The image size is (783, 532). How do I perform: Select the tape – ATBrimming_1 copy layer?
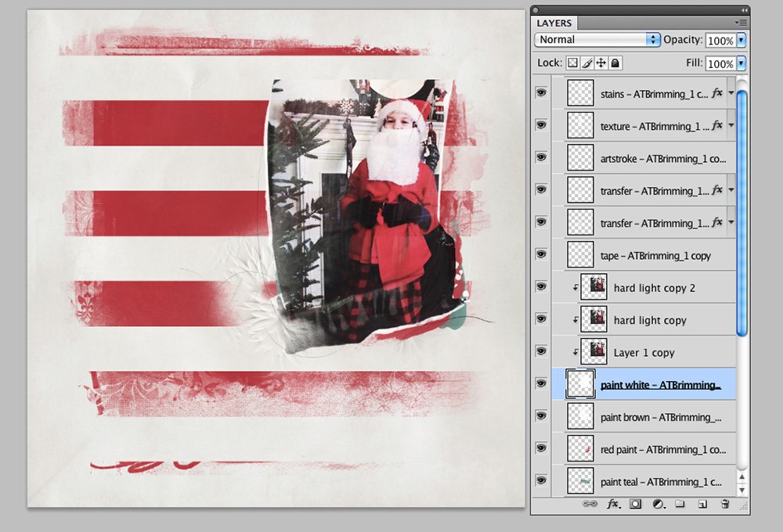click(644, 255)
